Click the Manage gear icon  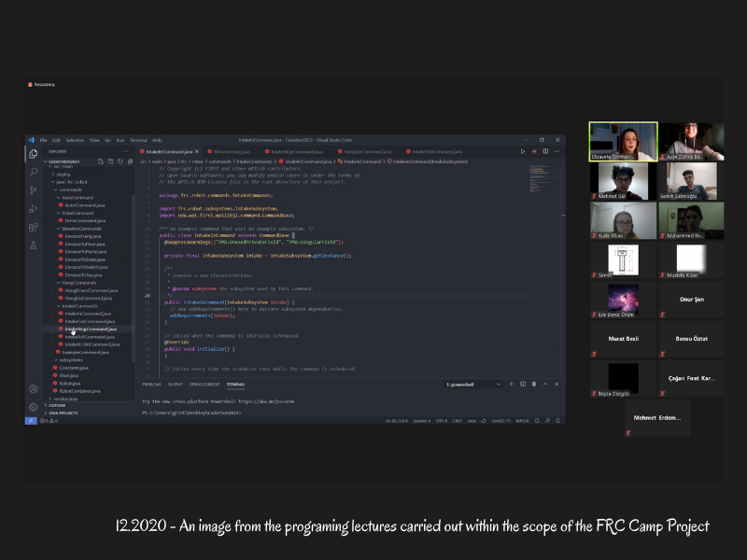(x=33, y=407)
